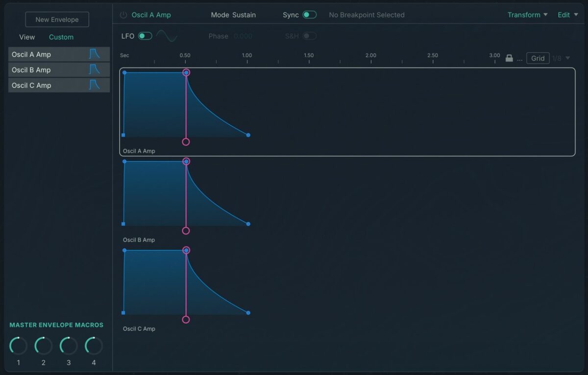The height and width of the screenshot is (375, 588).
Task: Click the Grid button
Action: coord(538,58)
